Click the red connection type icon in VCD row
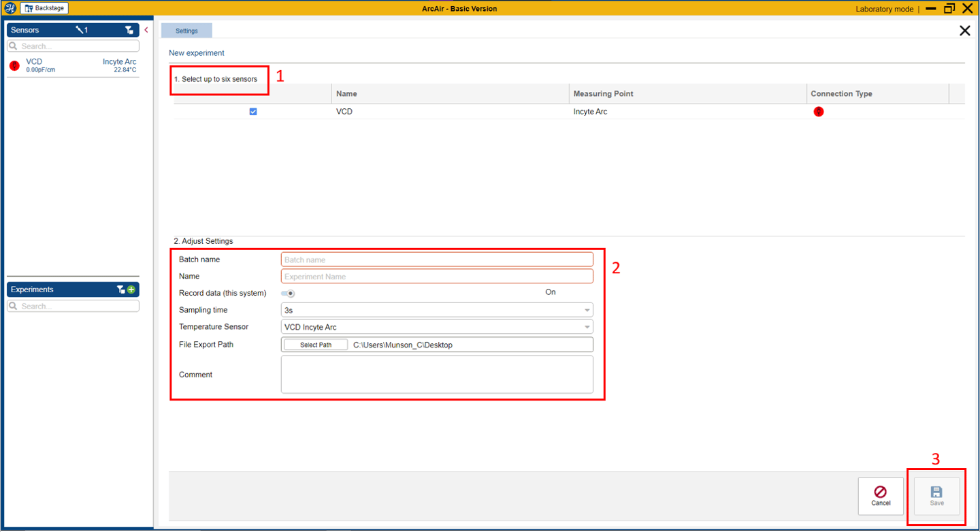980x532 pixels. tap(819, 112)
